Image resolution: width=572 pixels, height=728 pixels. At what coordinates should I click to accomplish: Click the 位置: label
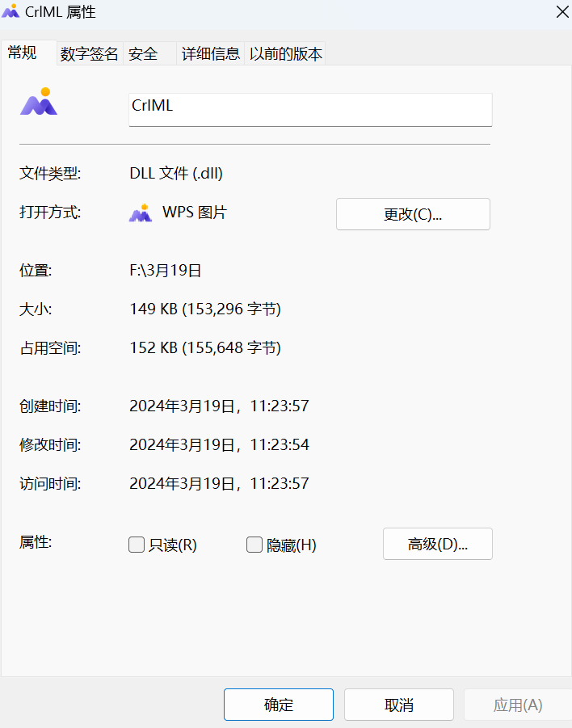coord(36,270)
